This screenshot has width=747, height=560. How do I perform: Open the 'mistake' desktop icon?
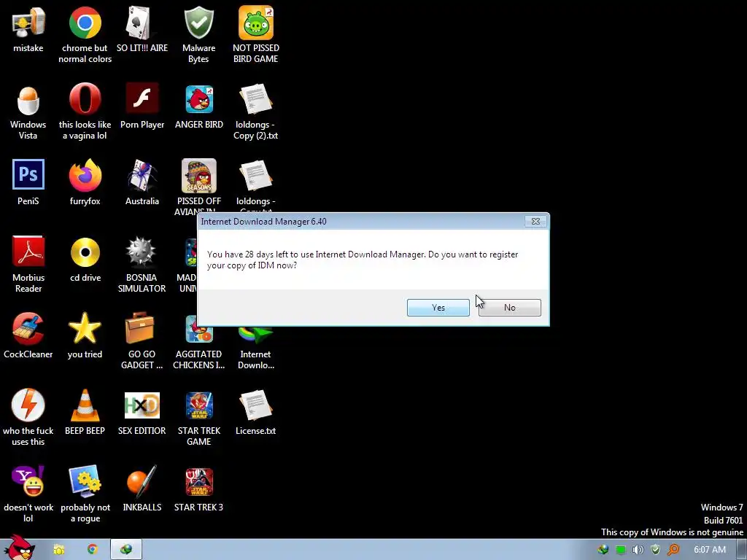pyautogui.click(x=28, y=29)
